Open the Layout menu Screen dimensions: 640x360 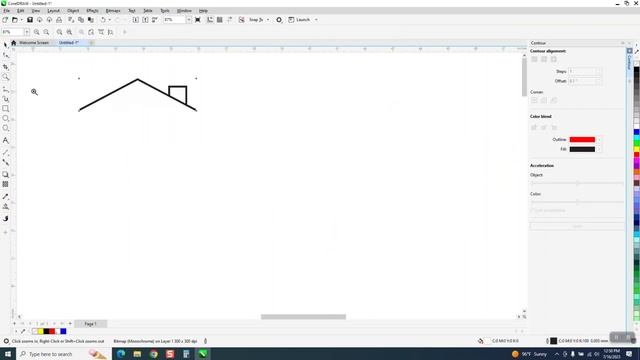tap(53, 11)
